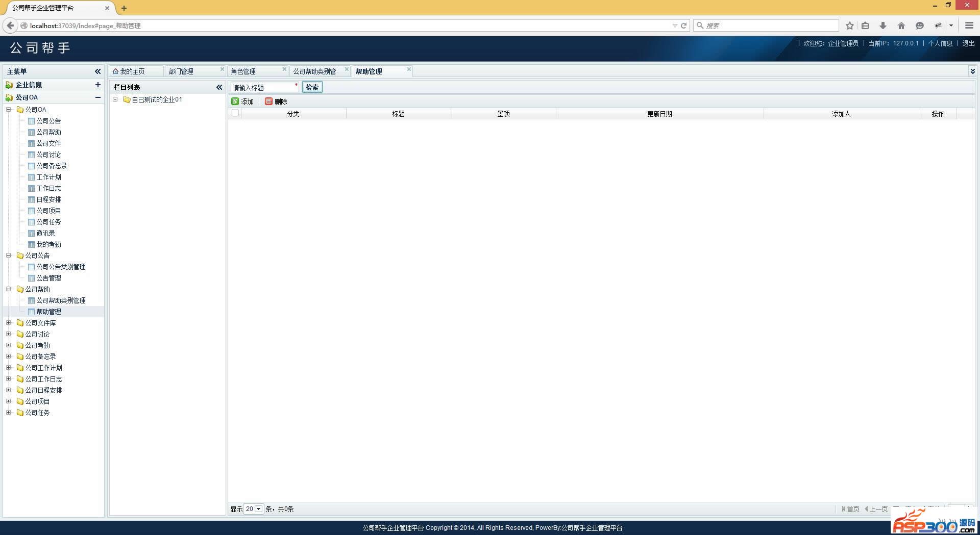Screen dimensions: 980x535
Task: Go to 上一页 previous page
Action: (876, 509)
